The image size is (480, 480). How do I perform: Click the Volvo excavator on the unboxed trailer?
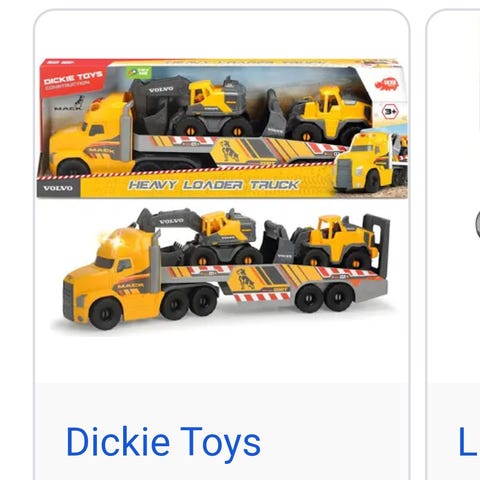click(x=197, y=235)
